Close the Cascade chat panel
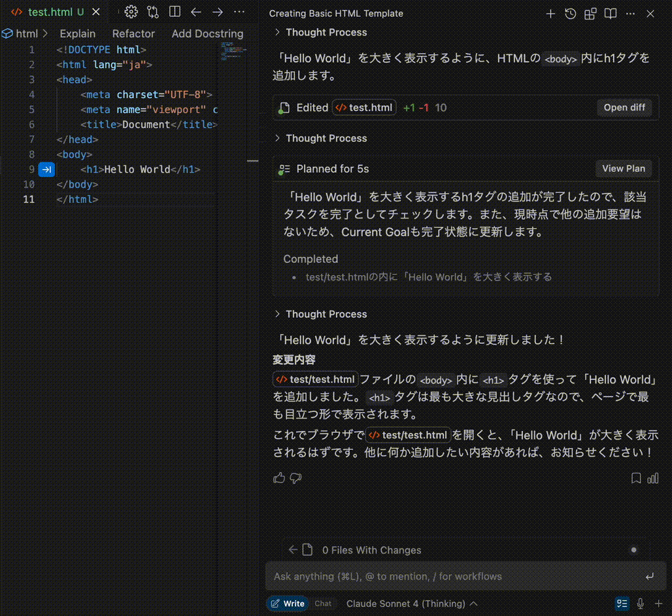This screenshot has height=616, width=672. (650, 14)
